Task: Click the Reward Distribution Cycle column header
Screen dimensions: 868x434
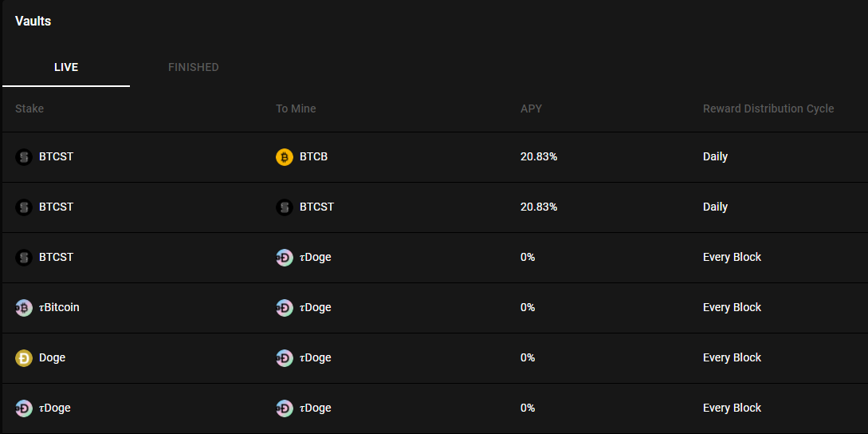Action: (x=768, y=108)
